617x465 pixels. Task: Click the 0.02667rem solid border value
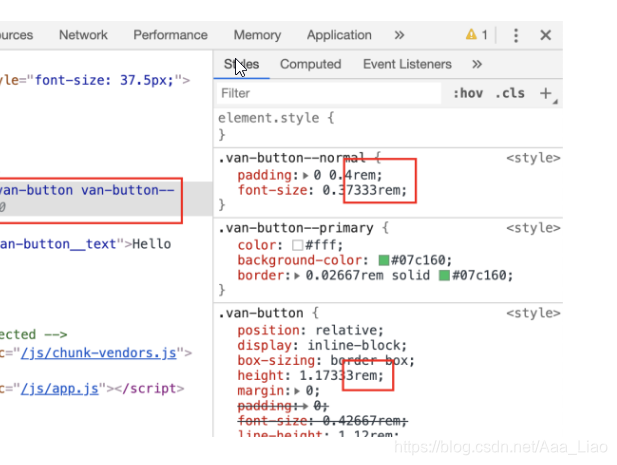pyautogui.click(x=368, y=275)
